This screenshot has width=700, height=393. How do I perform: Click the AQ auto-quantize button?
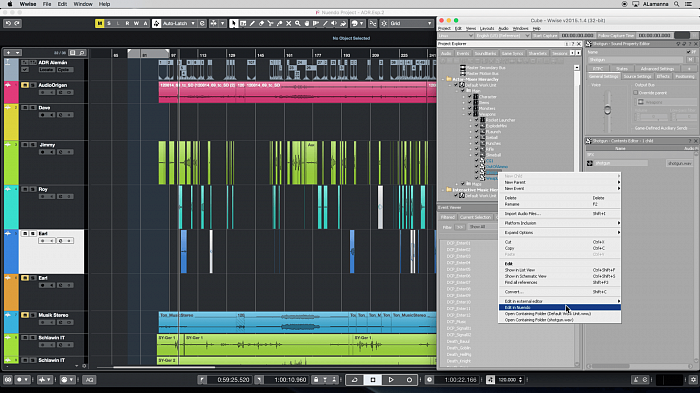(x=89, y=380)
